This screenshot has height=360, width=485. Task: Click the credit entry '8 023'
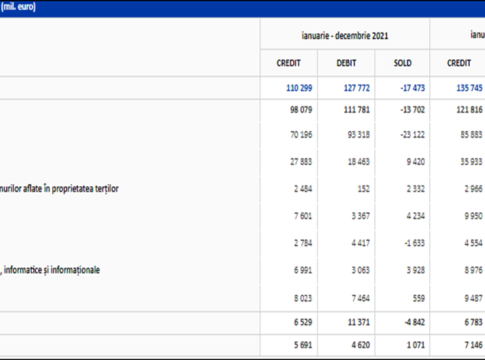coord(303,298)
